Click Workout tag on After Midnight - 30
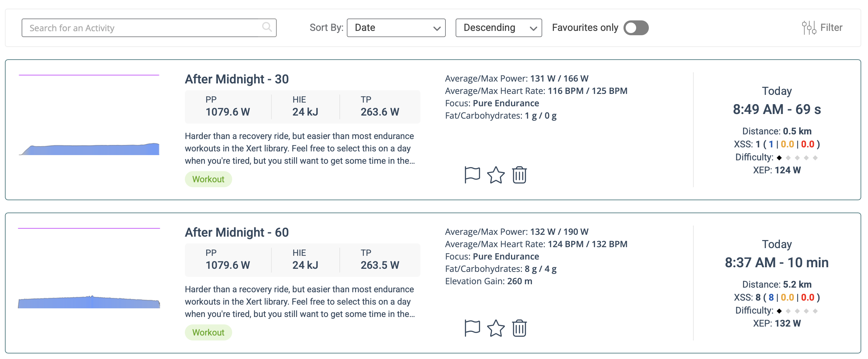The height and width of the screenshot is (359, 868). (208, 179)
